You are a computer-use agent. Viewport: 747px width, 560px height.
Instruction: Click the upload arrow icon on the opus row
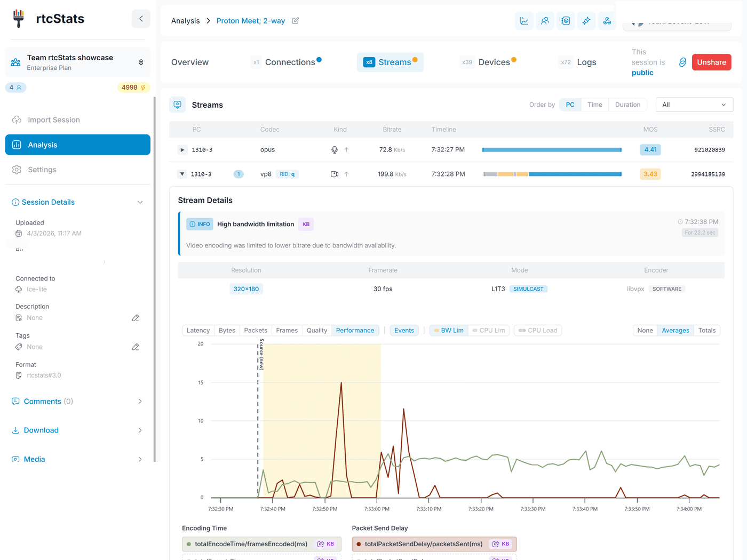pos(346,150)
